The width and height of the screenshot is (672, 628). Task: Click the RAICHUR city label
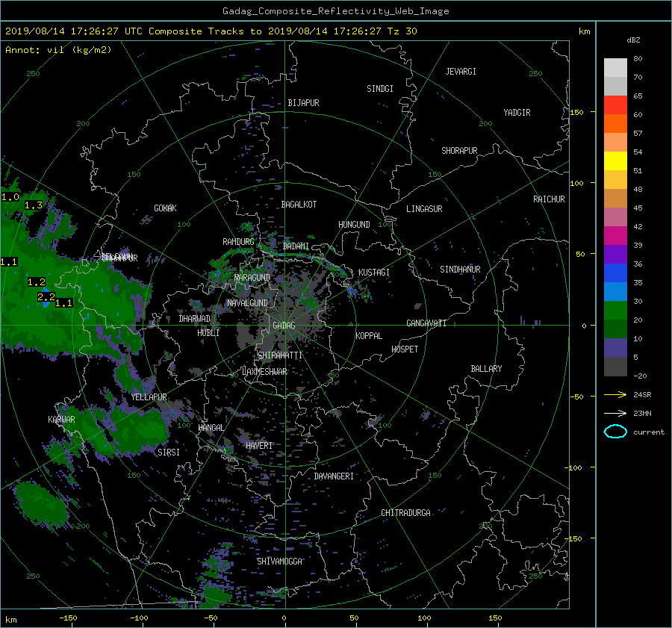(x=549, y=199)
